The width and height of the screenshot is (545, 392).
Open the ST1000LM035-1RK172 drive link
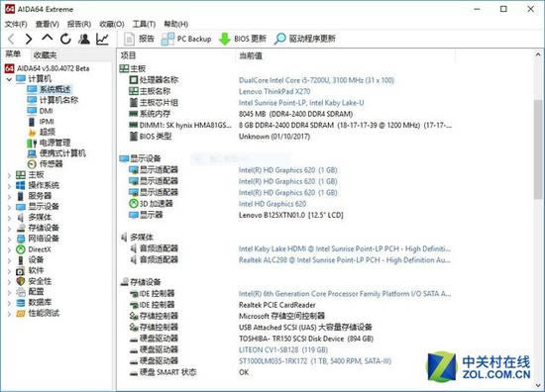315,361
